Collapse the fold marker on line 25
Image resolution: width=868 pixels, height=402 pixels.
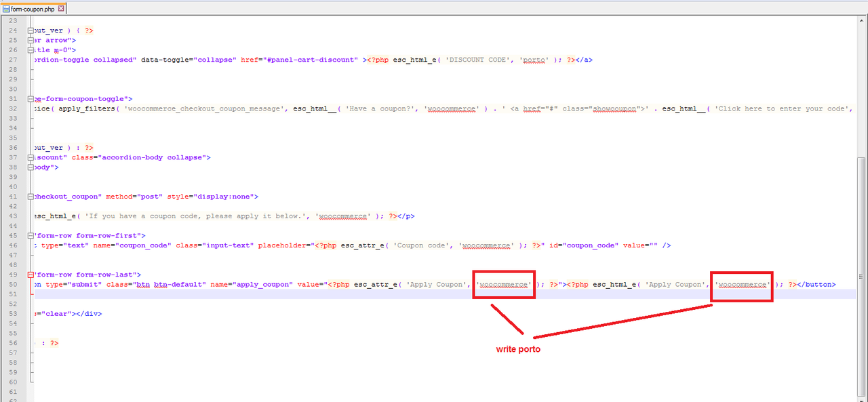point(30,40)
